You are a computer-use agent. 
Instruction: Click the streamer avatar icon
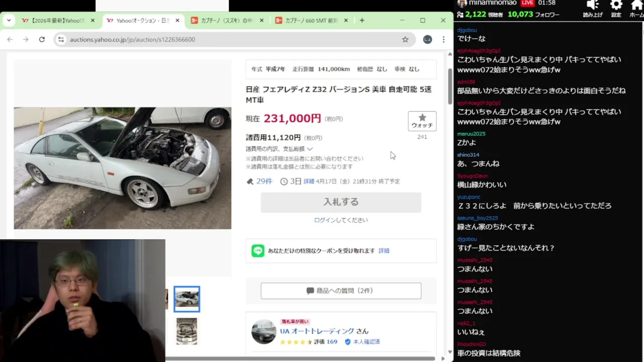pos(462,3)
